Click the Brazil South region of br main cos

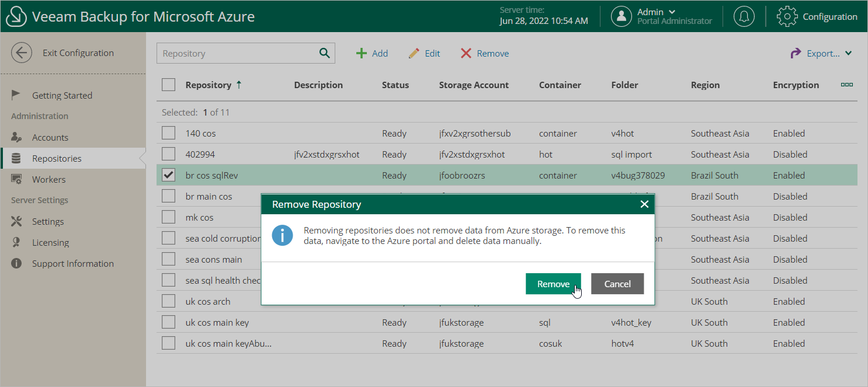[x=714, y=196]
